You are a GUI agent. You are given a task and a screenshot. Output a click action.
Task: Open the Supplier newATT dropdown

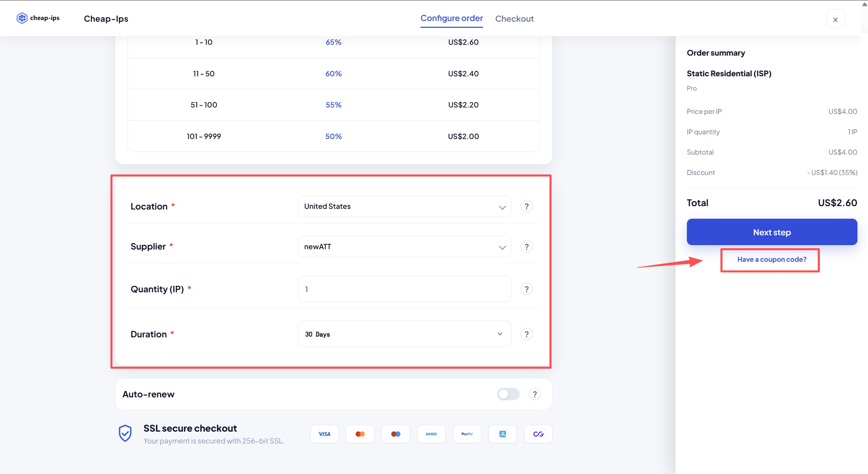(404, 246)
